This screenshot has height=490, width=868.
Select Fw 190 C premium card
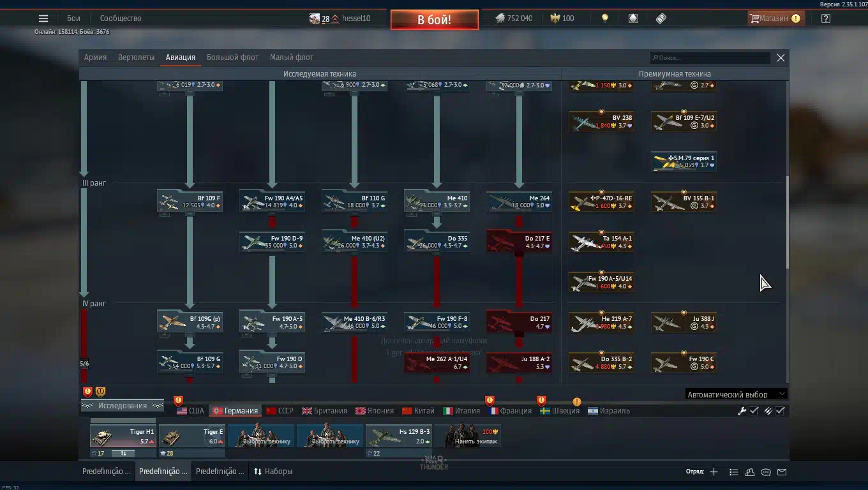click(x=684, y=362)
